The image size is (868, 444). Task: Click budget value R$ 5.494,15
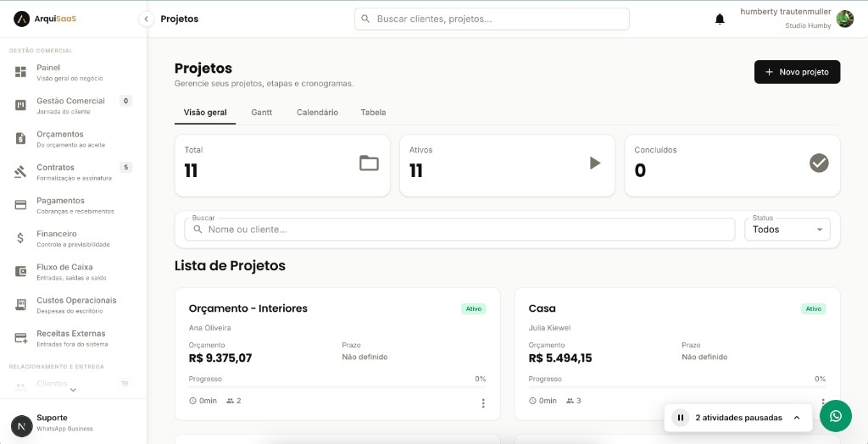coord(560,358)
